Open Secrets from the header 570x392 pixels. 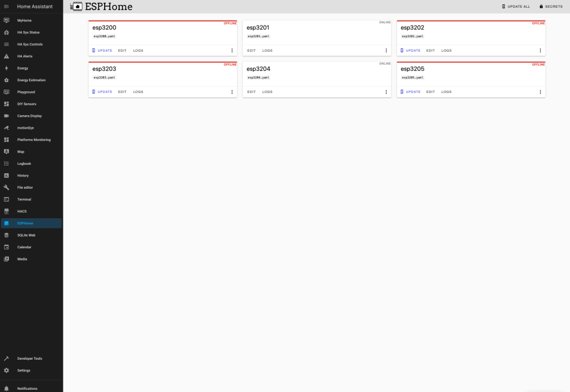coord(551,7)
